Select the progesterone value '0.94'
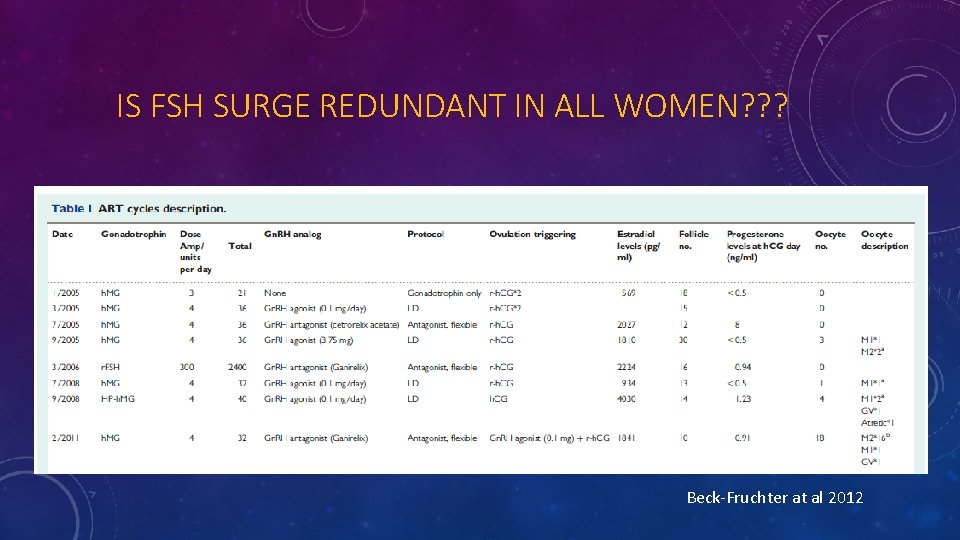Viewport: 960px width, 540px height. click(x=743, y=367)
